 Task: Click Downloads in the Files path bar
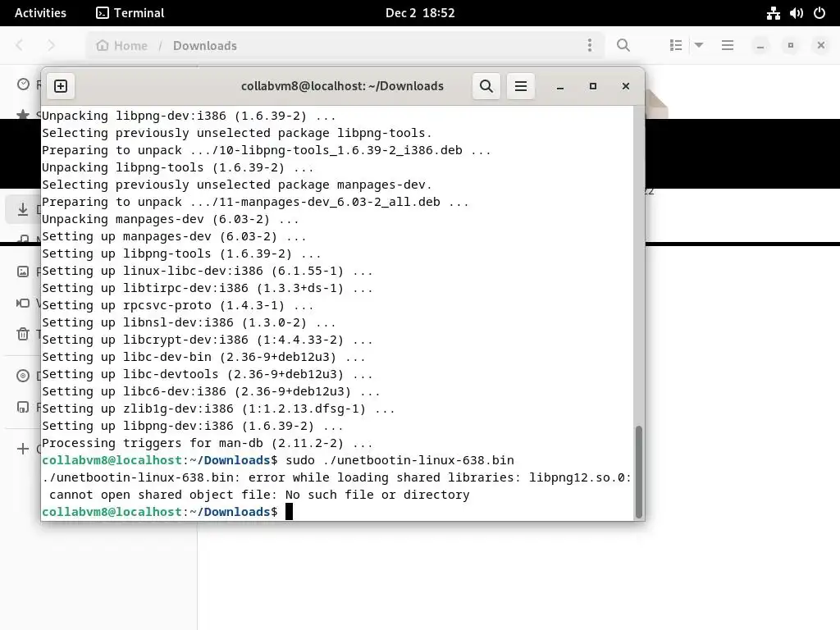[204, 46]
